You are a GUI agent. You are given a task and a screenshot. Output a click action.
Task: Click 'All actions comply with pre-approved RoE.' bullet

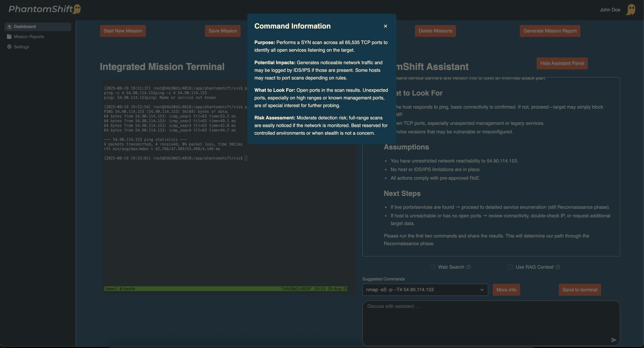[435, 178]
